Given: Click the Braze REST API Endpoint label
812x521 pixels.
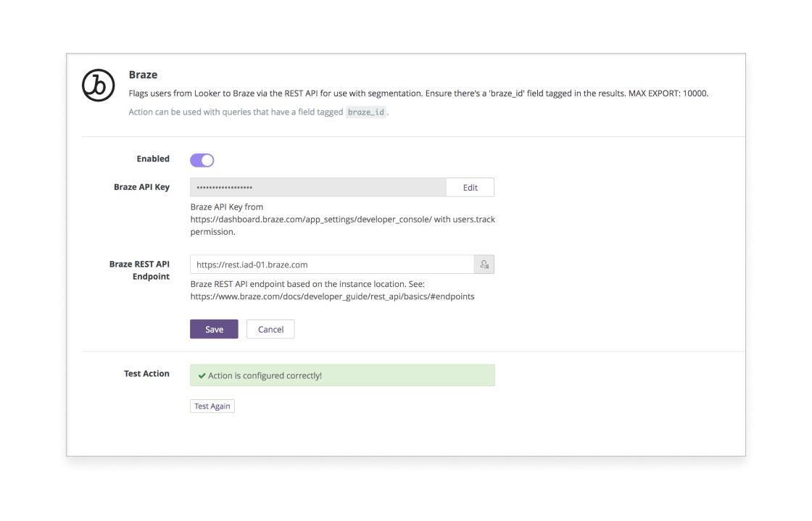Looking at the screenshot, I should (x=140, y=270).
